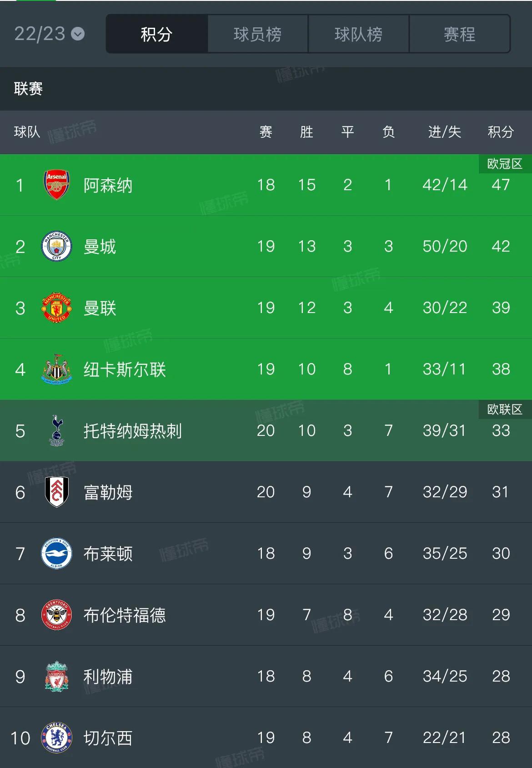Click the 积分 column header
Screen dimensions: 532x768
[501, 132]
